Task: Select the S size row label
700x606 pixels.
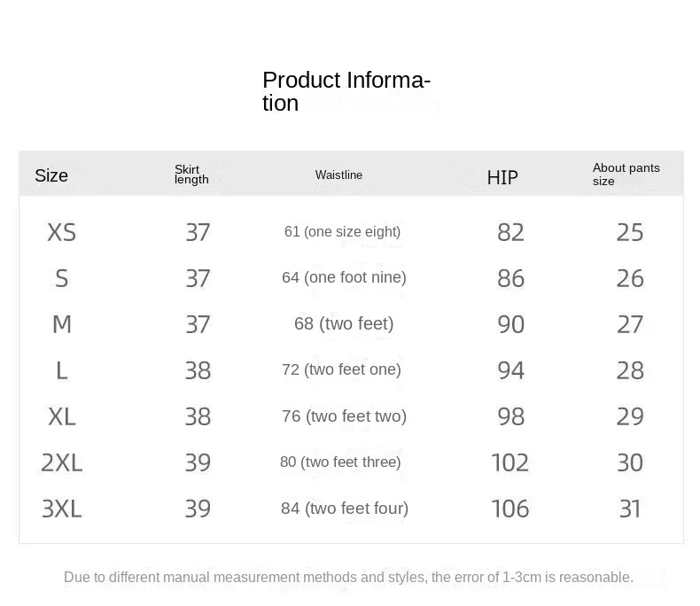Action: pos(61,278)
